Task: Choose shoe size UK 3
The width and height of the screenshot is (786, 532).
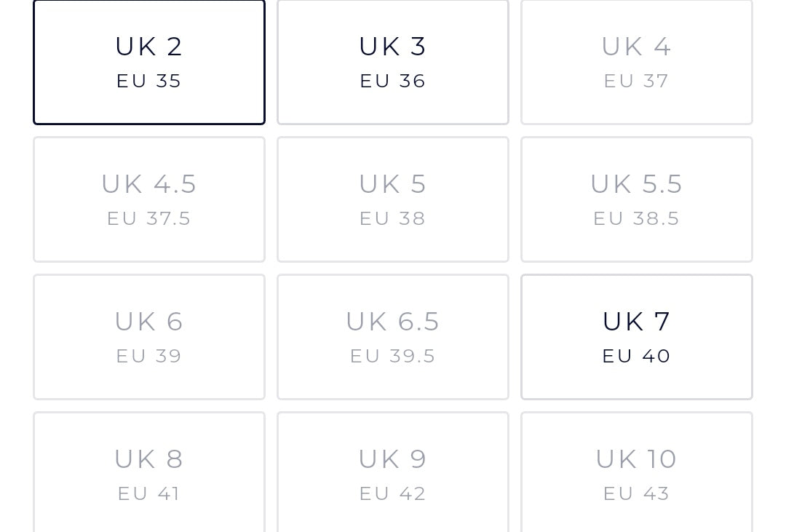Action: point(393,62)
